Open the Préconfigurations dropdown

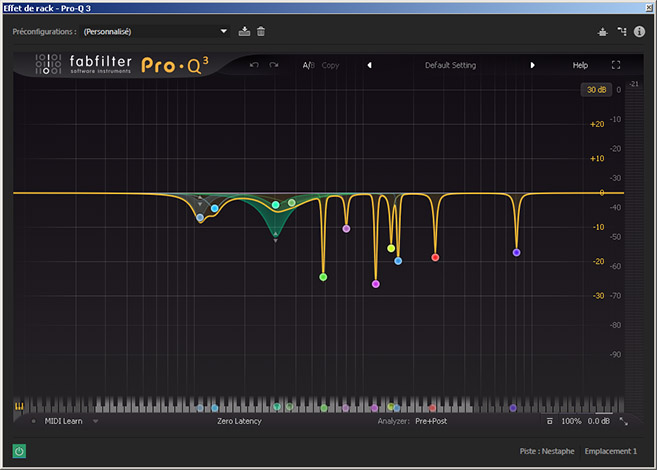pos(155,31)
